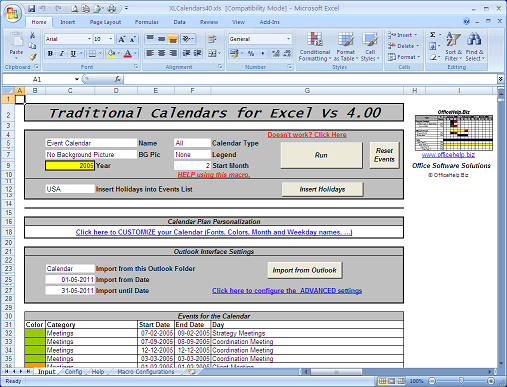Increase decimal places
The image size is (507, 387).
tap(276, 53)
